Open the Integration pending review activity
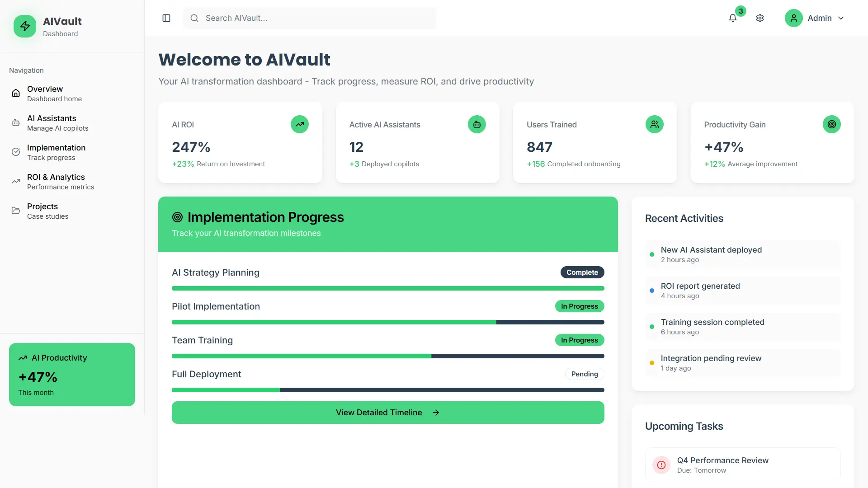This screenshot has width=868, height=488. (x=743, y=363)
